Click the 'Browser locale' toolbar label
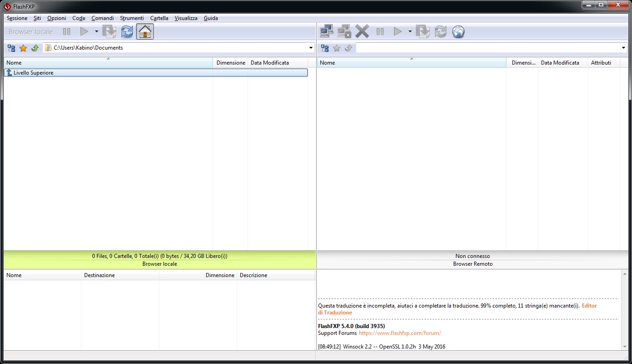This screenshot has width=632, height=364. point(30,32)
